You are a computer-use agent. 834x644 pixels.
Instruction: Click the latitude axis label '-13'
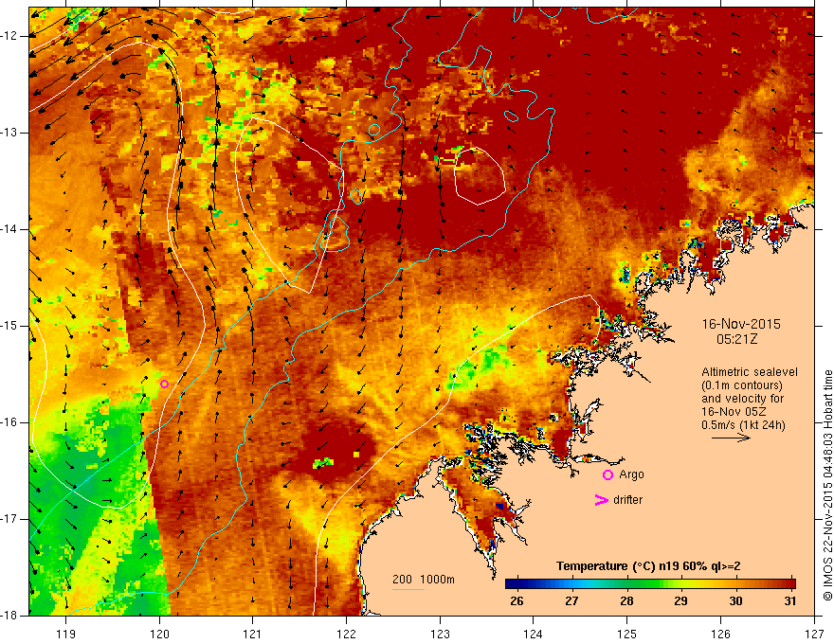(x=9, y=133)
